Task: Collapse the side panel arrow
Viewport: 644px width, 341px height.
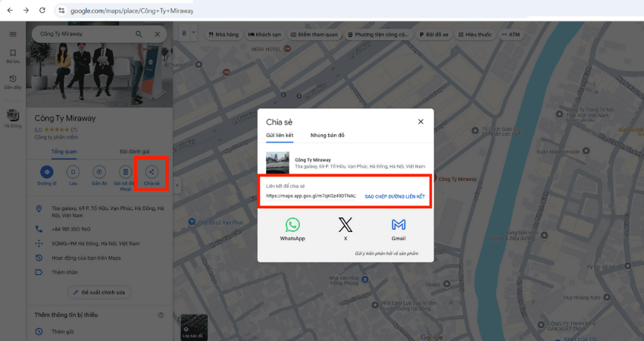Action: [x=177, y=185]
